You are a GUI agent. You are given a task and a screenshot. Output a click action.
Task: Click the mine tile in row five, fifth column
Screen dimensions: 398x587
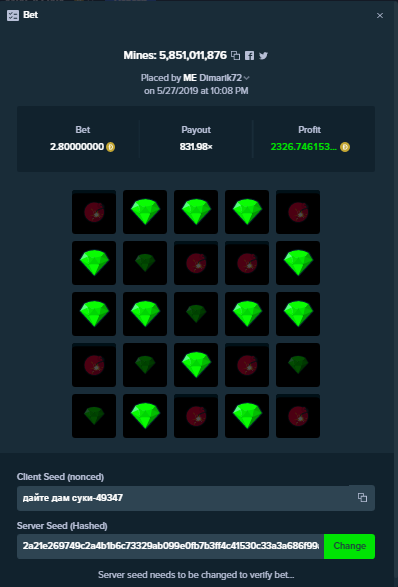[x=298, y=416]
